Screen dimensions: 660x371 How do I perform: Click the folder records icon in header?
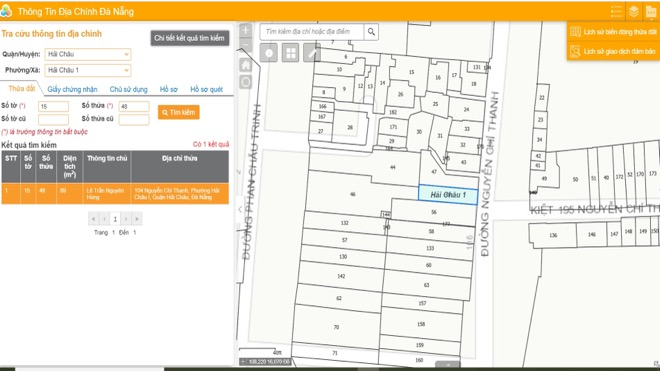click(651, 11)
